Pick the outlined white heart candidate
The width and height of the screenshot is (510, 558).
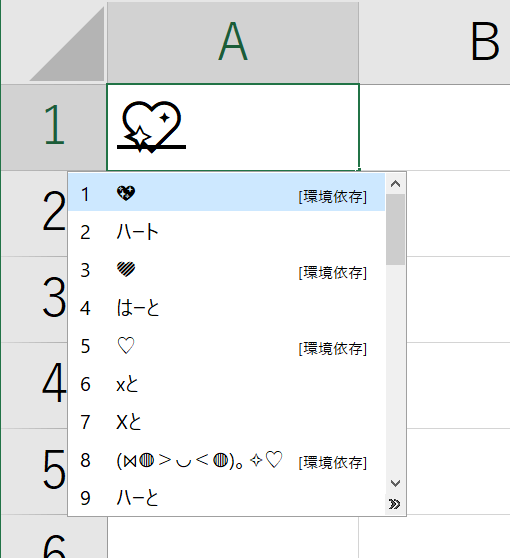(x=226, y=346)
